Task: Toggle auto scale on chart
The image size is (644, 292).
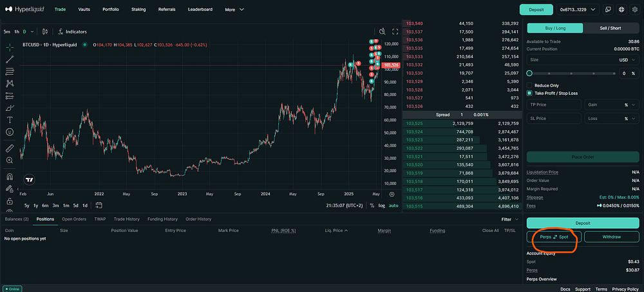Action: (393, 205)
